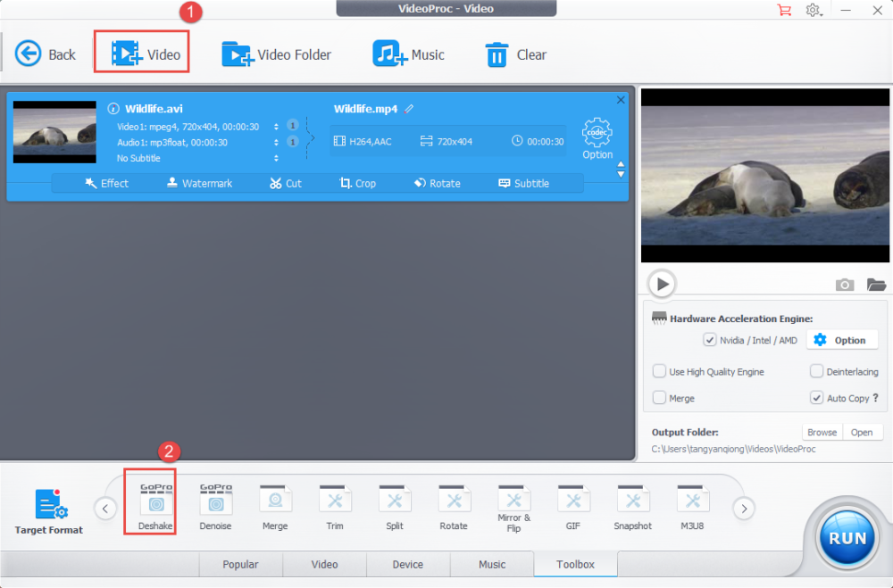The width and height of the screenshot is (893, 588).
Task: Open the shopping cart icon
Action: [784, 10]
